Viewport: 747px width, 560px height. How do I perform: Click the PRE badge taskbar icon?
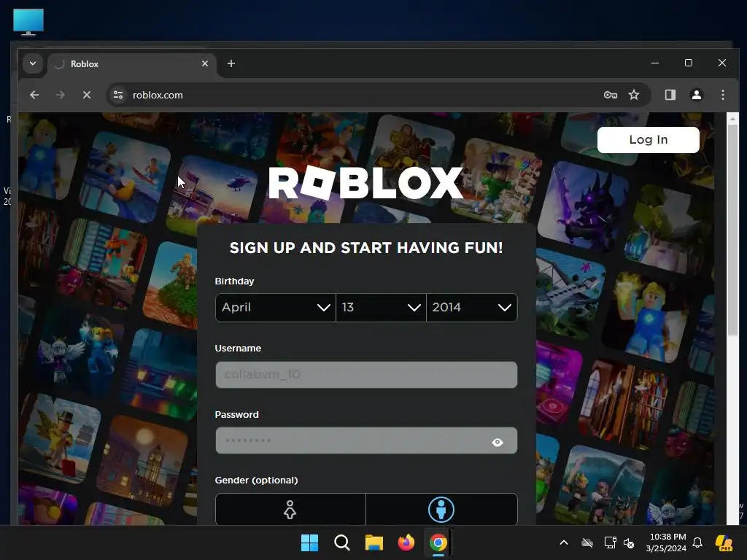[724, 542]
